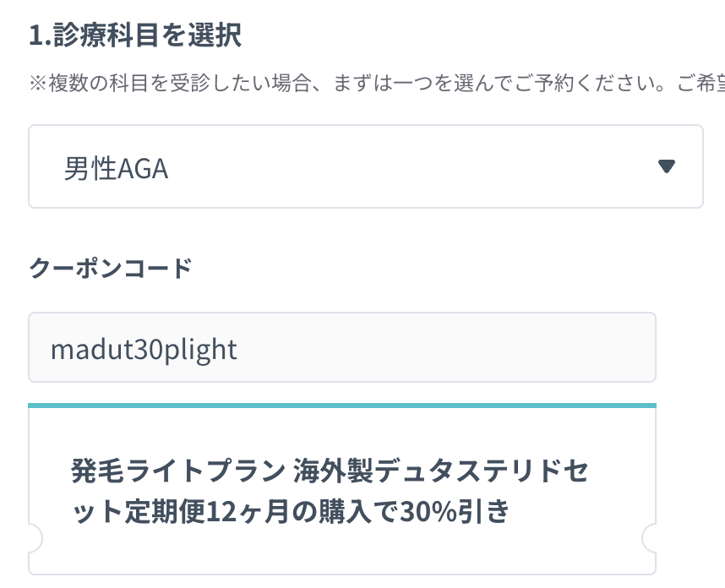Click the クーポンコード input field
725x588 pixels.
pos(341,348)
